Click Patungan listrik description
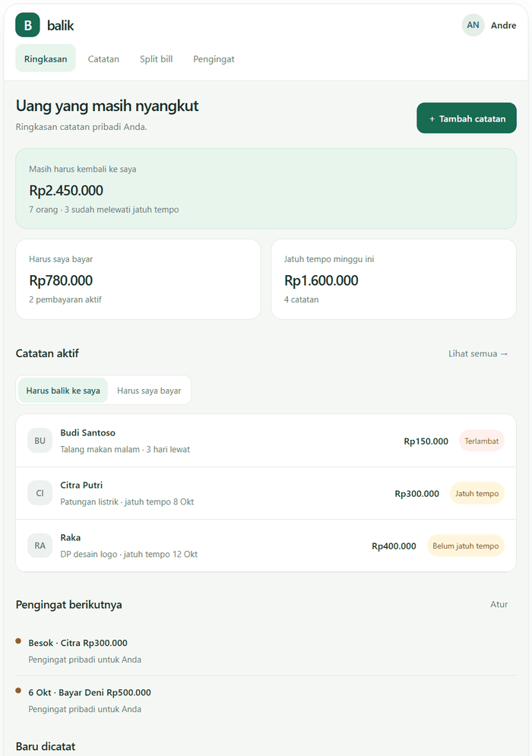Image resolution: width=532 pixels, height=756 pixels. pyautogui.click(x=127, y=502)
